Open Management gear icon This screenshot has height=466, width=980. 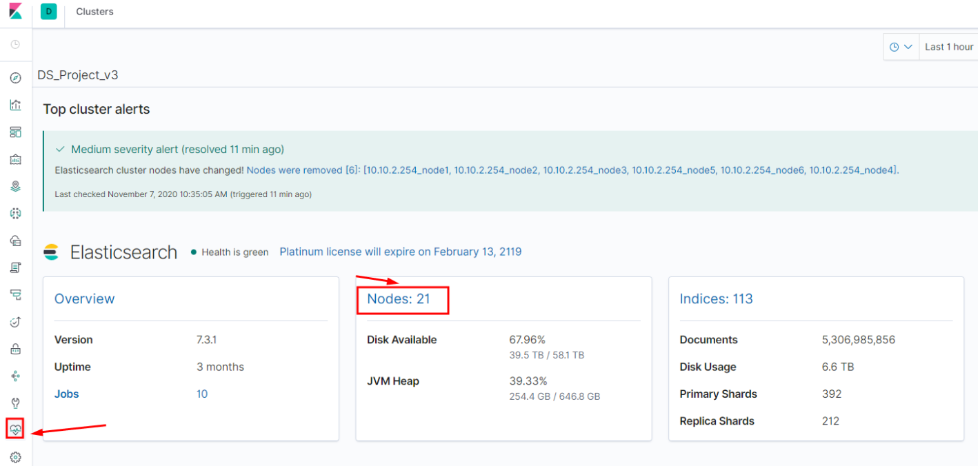coord(15,457)
